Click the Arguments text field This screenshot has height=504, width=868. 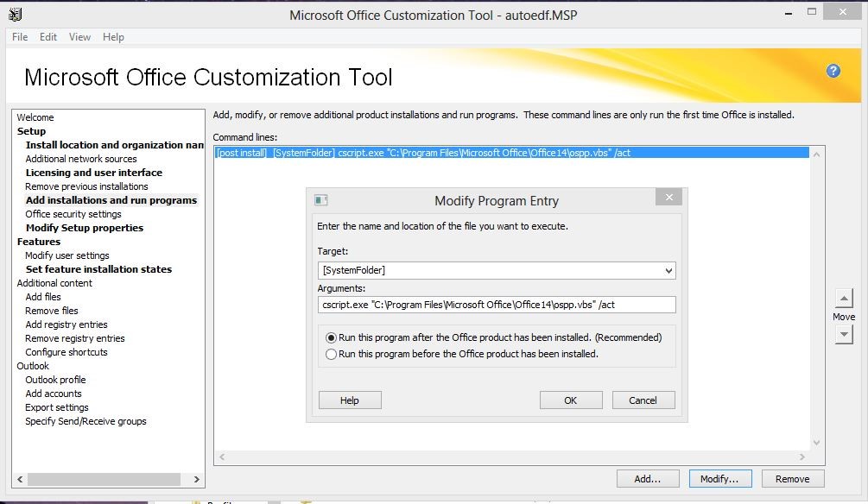click(497, 305)
